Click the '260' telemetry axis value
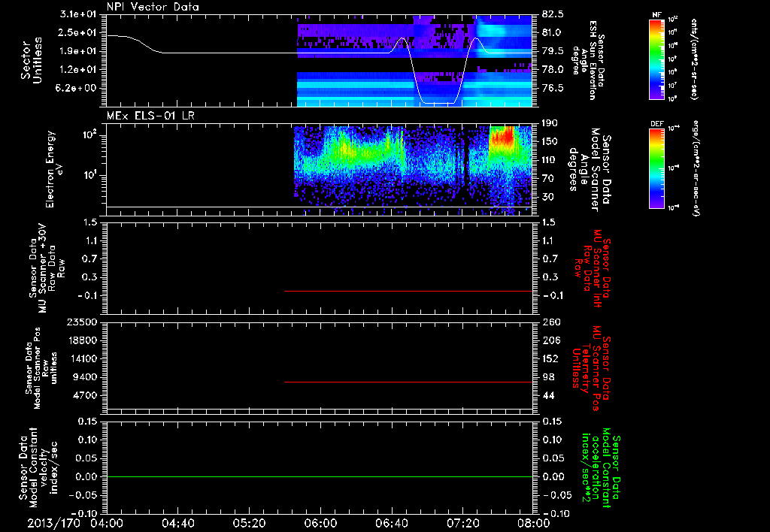This screenshot has height=532, width=770. click(x=551, y=322)
